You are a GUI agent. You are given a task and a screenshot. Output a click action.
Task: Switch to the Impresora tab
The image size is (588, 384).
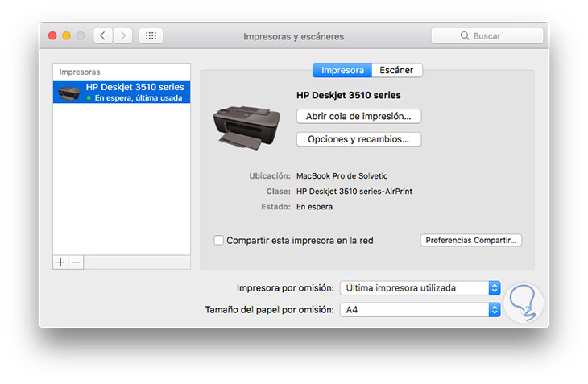[342, 70]
